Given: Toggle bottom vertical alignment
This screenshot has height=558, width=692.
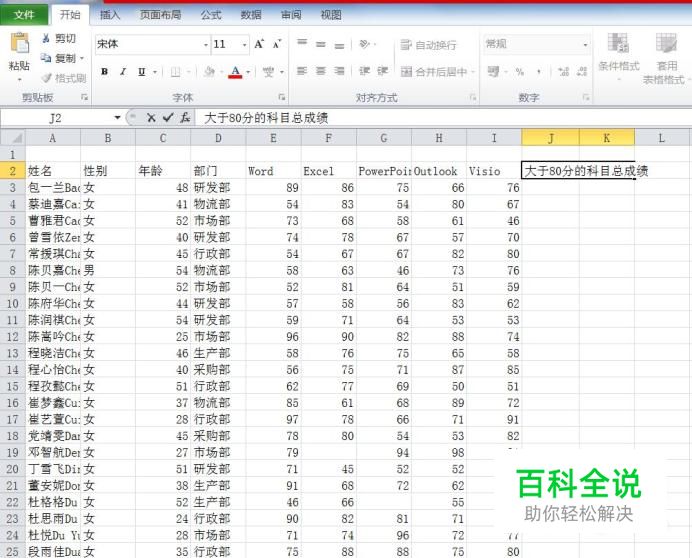Looking at the screenshot, I should coord(339,45).
